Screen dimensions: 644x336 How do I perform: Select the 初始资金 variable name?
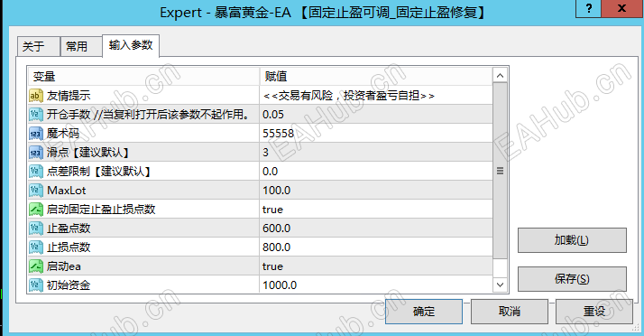point(69,285)
